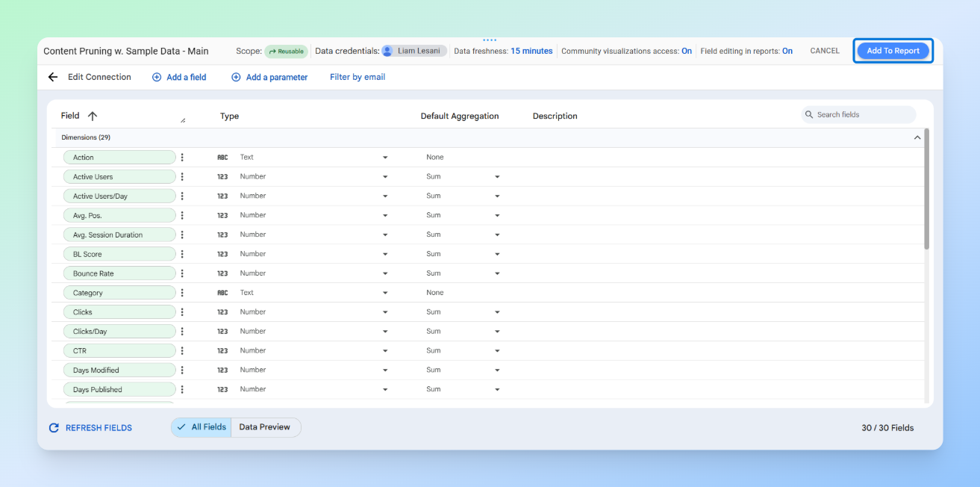Click the sort arrow on the Field column header

92,116
